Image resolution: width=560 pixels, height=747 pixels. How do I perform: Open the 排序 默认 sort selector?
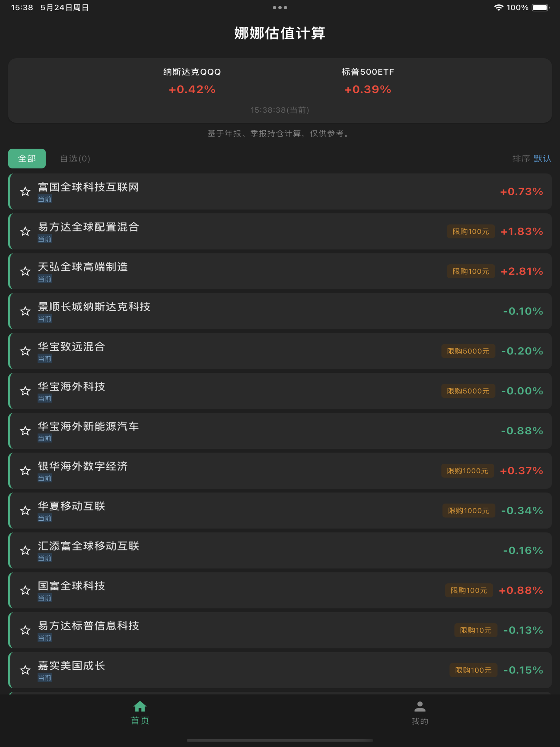532,158
